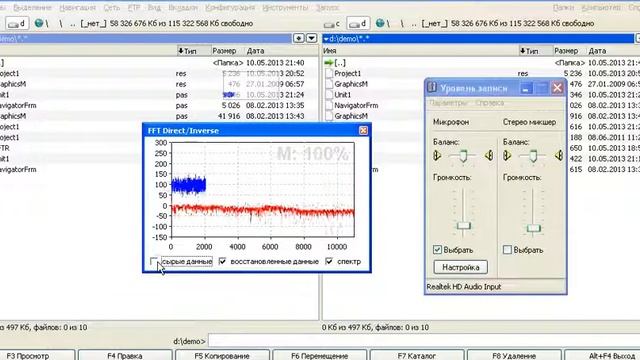This screenshot has width=640, height=360.
Task: Click Стерео микшер Баланс slider thumb
Action: coord(533,156)
